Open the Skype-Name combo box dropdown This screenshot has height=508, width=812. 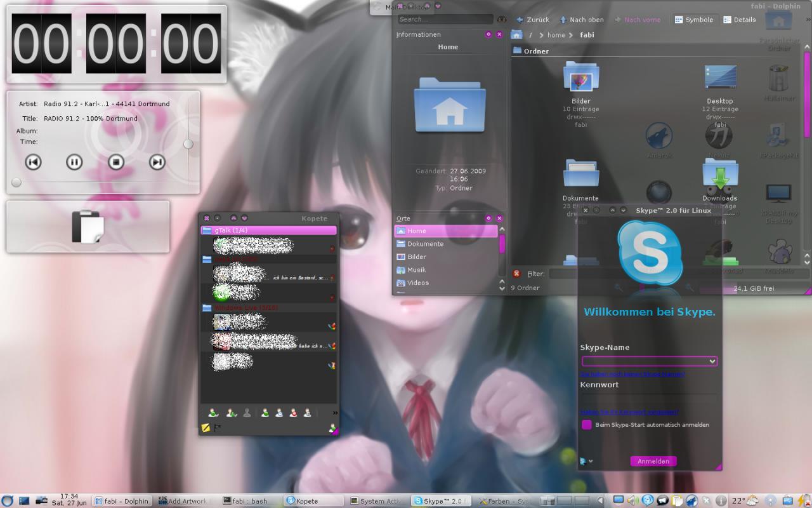tap(712, 361)
